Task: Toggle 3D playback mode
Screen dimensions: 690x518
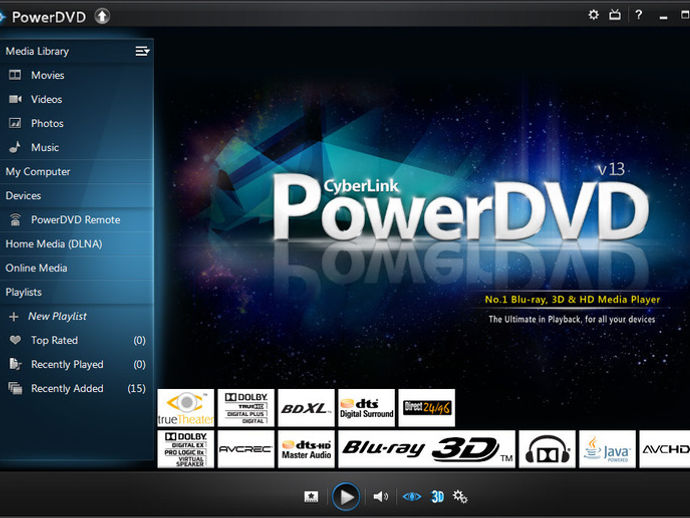Action: tap(437, 497)
